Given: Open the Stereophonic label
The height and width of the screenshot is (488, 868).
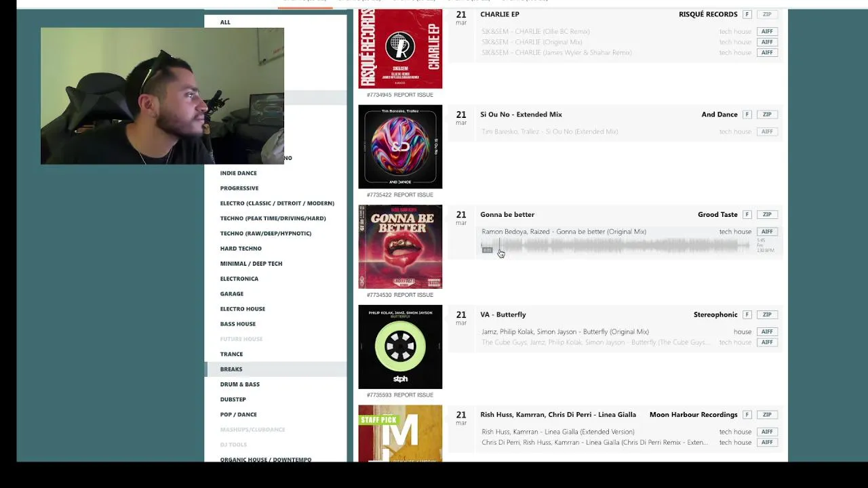Looking at the screenshot, I should [x=715, y=314].
